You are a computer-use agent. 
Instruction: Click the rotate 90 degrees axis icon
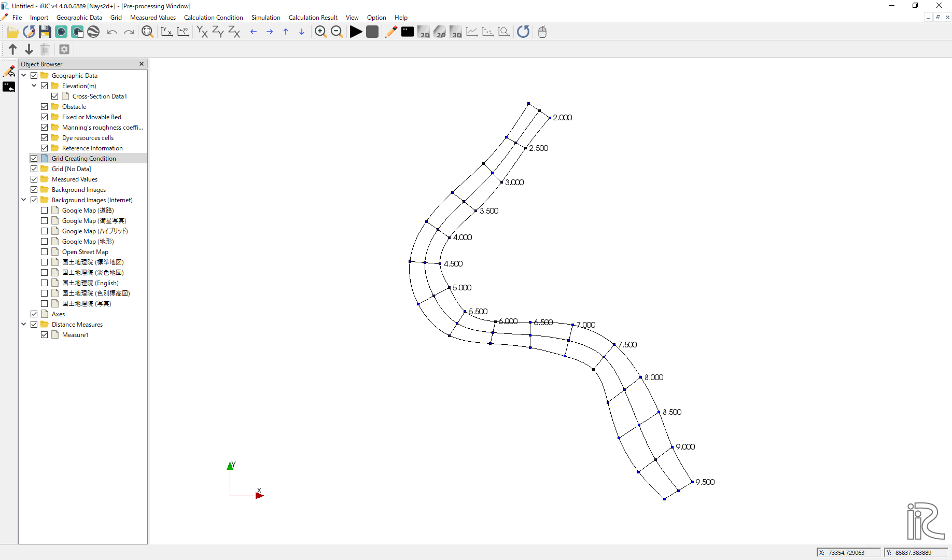[183, 32]
